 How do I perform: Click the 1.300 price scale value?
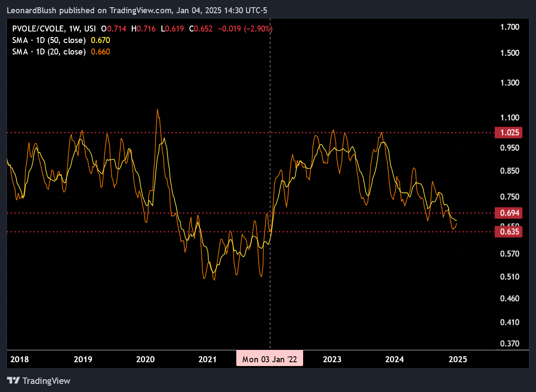pos(510,83)
